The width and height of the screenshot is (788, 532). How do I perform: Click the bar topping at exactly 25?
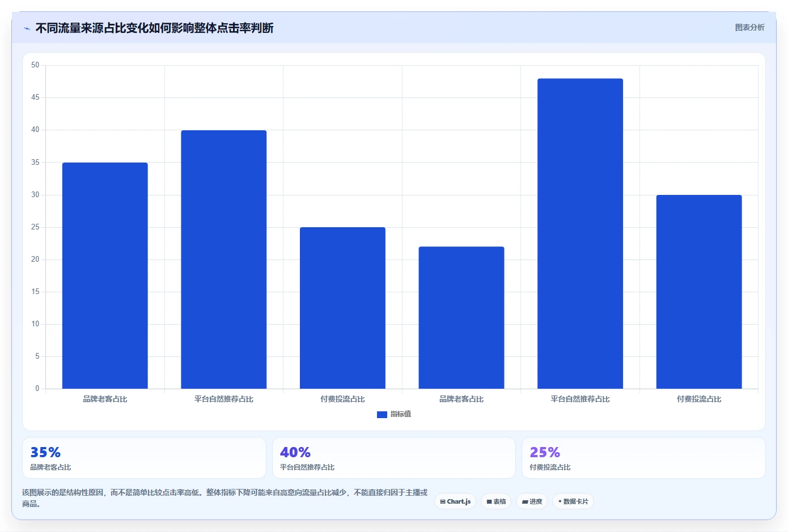click(x=342, y=308)
